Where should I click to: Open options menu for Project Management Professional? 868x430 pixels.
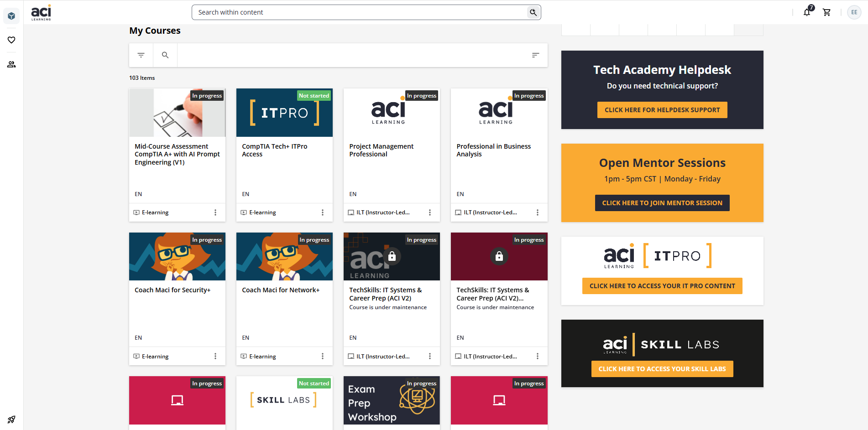tap(430, 212)
